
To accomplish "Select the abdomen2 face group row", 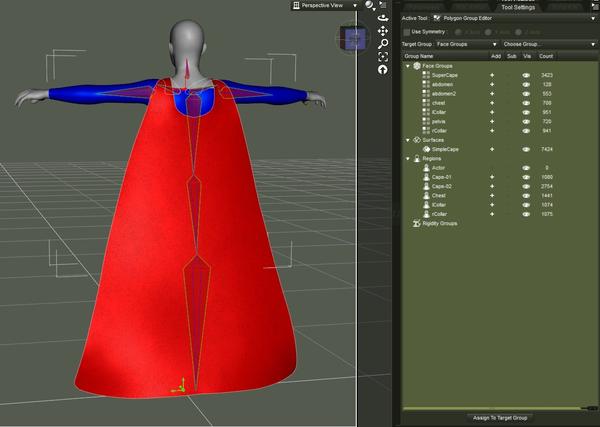I will [499, 94].
